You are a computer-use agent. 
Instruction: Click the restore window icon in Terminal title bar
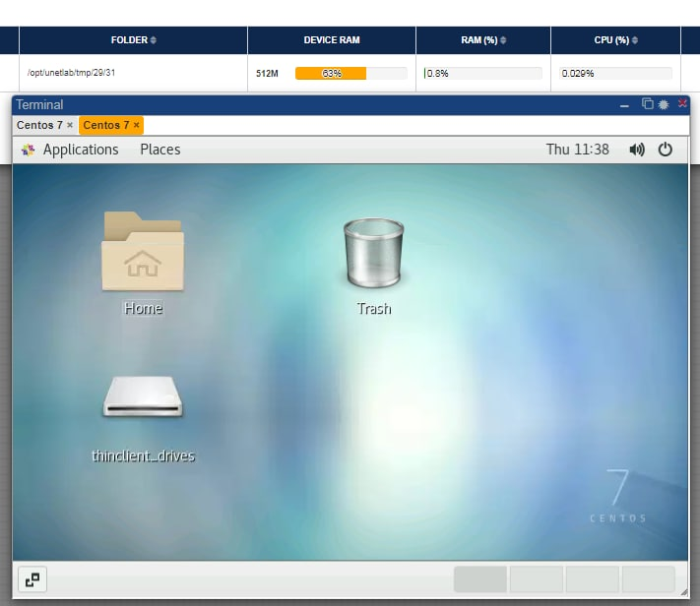(647, 104)
